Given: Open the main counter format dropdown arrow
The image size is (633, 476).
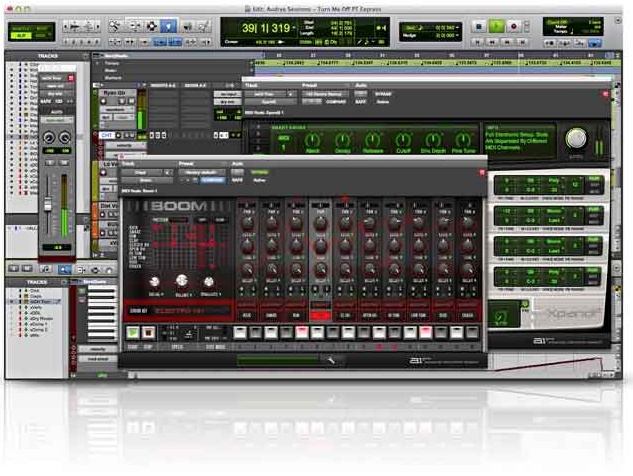Looking at the screenshot, I should point(294,28).
